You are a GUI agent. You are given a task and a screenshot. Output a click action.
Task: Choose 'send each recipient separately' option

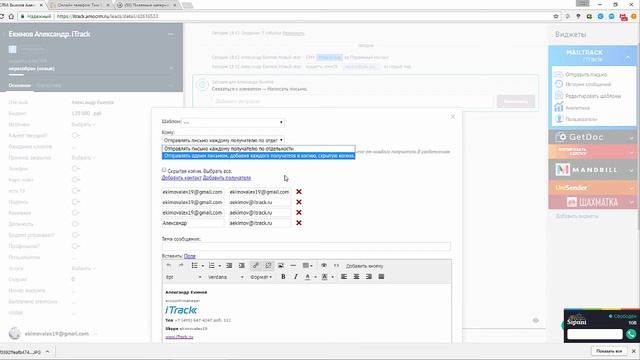tap(259, 149)
